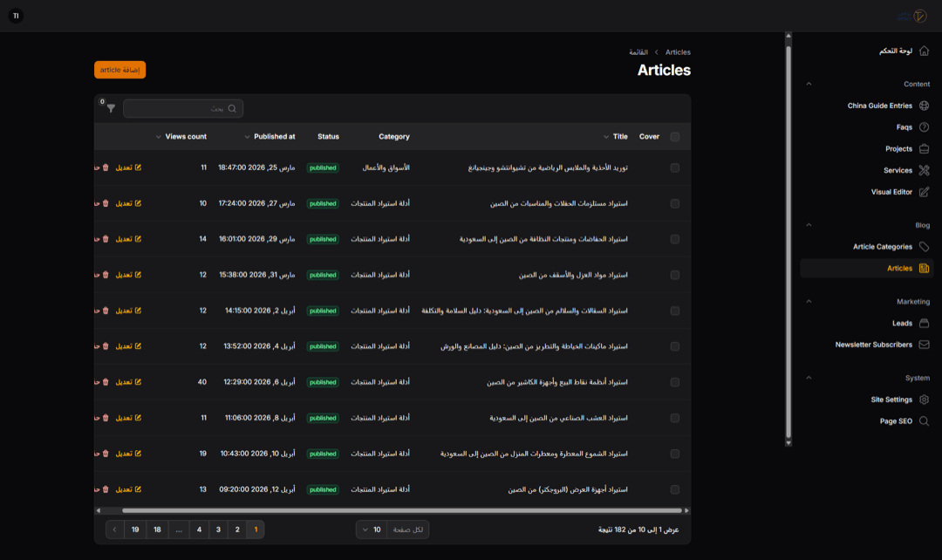
Task: Click the tools icon for Services
Action: click(924, 171)
